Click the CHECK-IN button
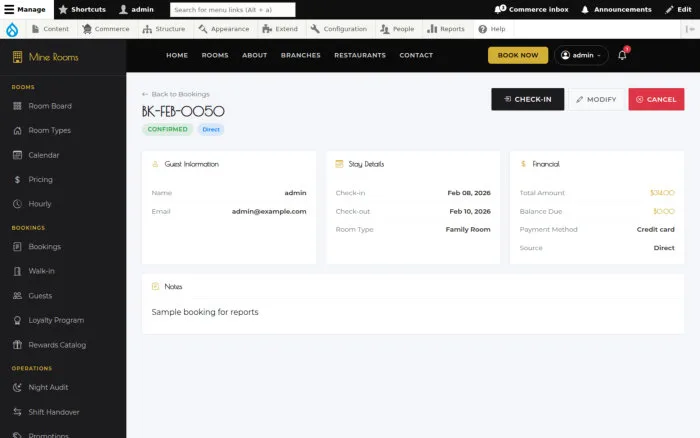Screen dimensions: 700x438 [528, 99]
